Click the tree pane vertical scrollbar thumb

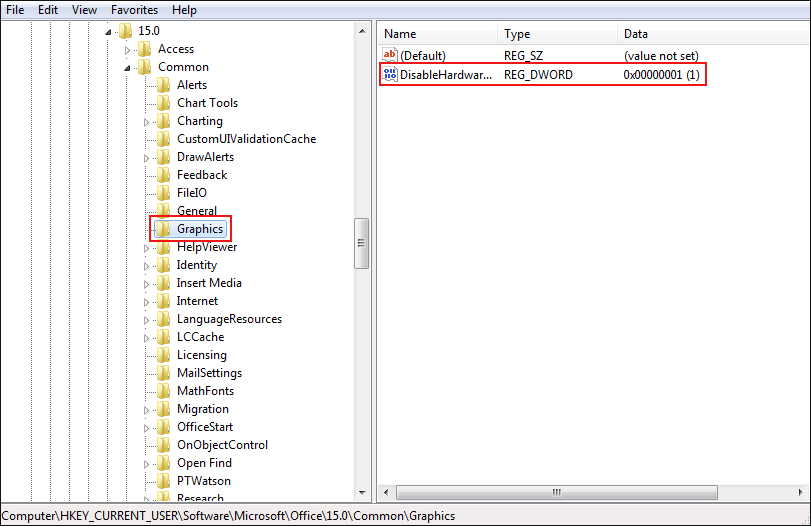click(x=362, y=243)
